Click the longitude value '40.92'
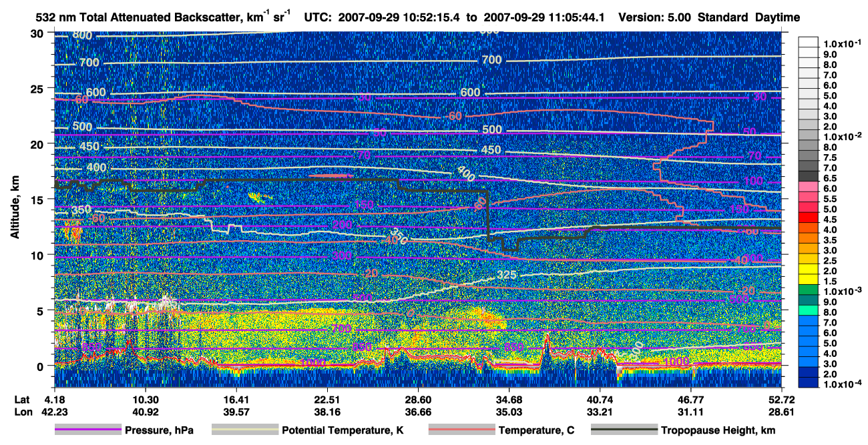The width and height of the screenshot is (868, 445). click(145, 411)
